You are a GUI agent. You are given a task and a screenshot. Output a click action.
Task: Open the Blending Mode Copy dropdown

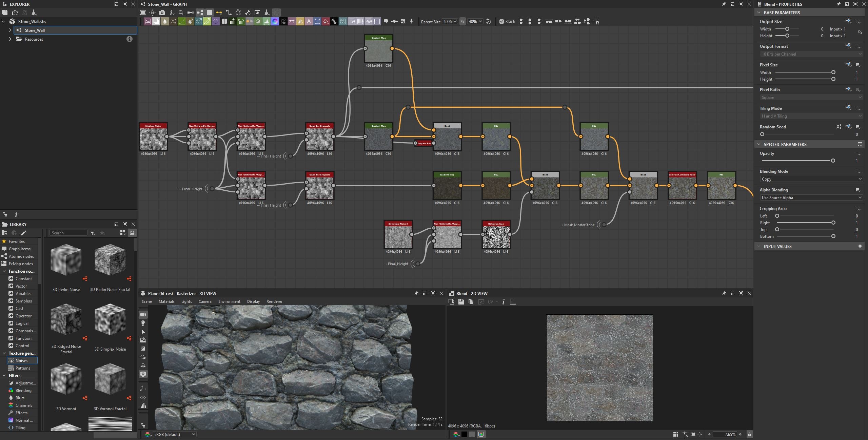(x=811, y=179)
